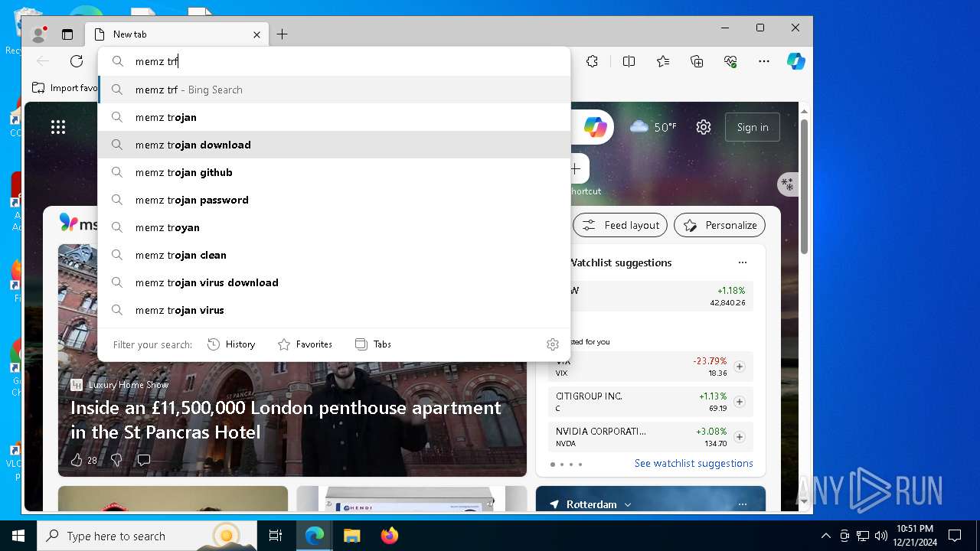Screen dimensions: 980x551
Task: Filter search by Favorites
Action: click(305, 344)
